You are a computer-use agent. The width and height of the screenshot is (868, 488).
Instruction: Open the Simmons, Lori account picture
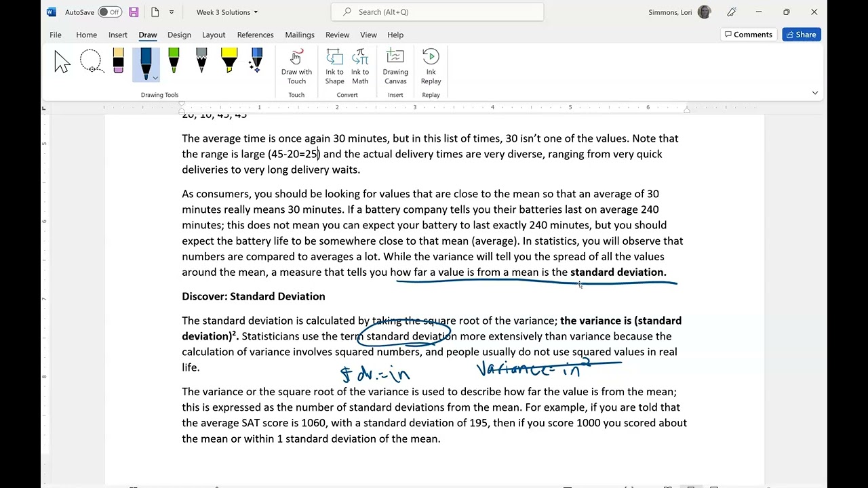pos(705,12)
